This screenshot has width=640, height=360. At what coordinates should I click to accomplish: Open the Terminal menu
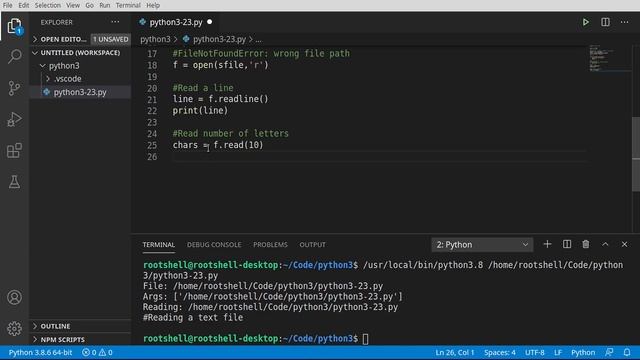point(128,5)
